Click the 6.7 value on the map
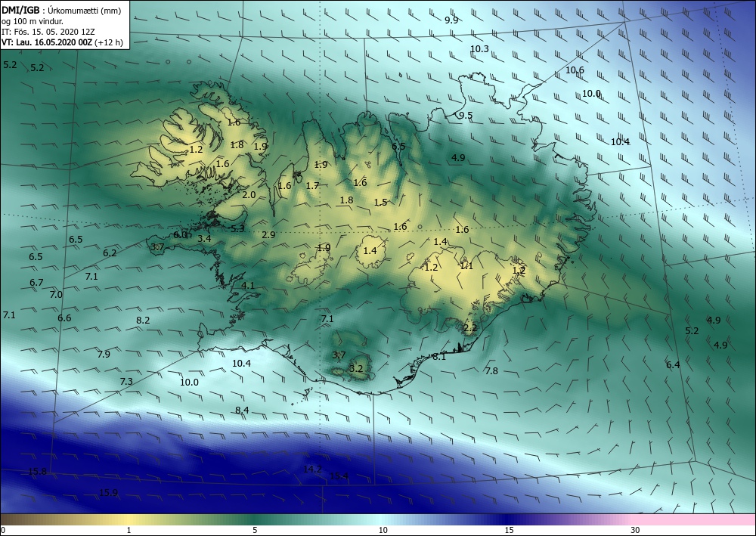756x536 pixels. point(36,283)
